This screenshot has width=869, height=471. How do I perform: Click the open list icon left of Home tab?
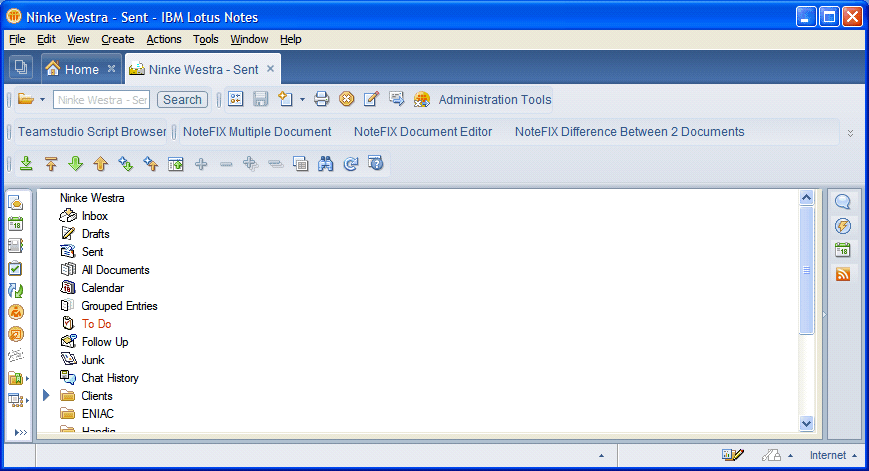click(21, 68)
